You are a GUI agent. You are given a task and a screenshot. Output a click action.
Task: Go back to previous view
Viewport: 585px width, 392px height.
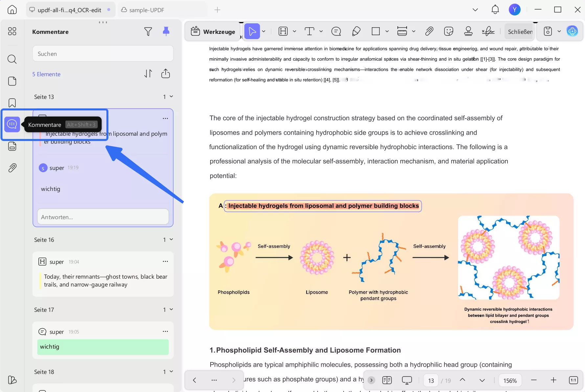(x=194, y=380)
